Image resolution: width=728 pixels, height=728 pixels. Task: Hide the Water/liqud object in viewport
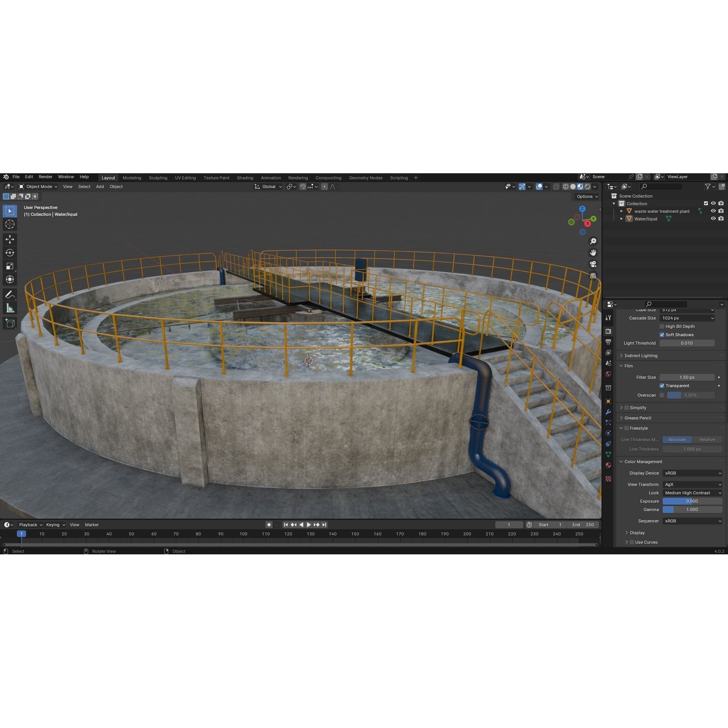pyautogui.click(x=714, y=218)
